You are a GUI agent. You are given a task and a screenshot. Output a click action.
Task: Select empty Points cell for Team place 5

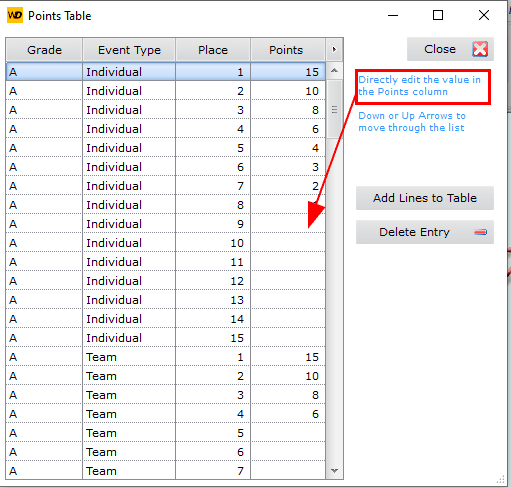tap(288, 433)
